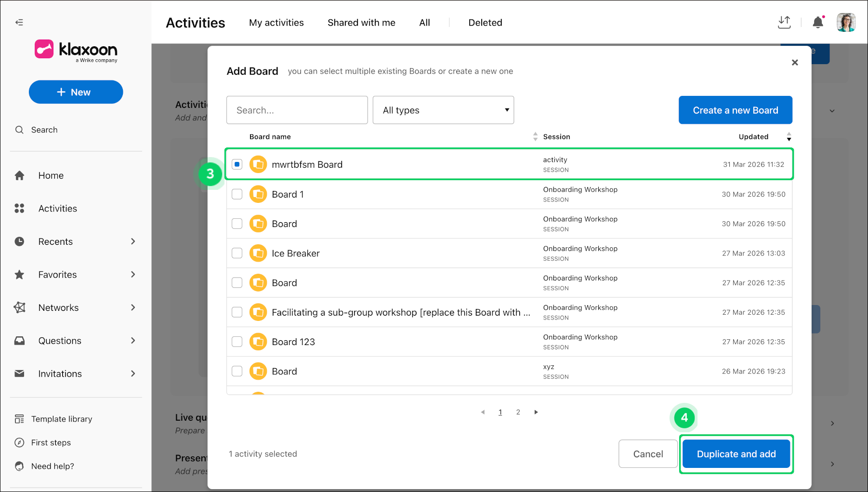Switch to Deleted tab
The width and height of the screenshot is (868, 492).
(485, 23)
